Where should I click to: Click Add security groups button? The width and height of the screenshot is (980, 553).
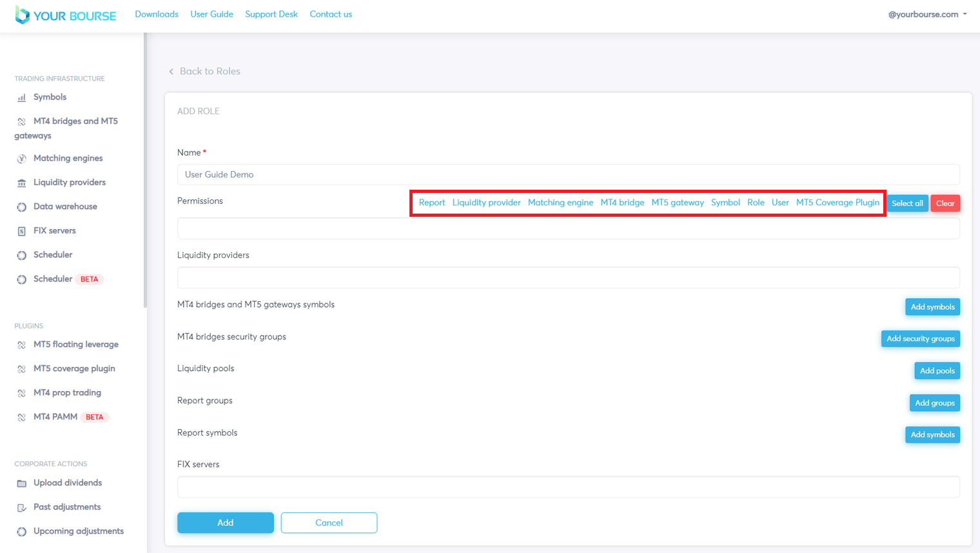920,339
